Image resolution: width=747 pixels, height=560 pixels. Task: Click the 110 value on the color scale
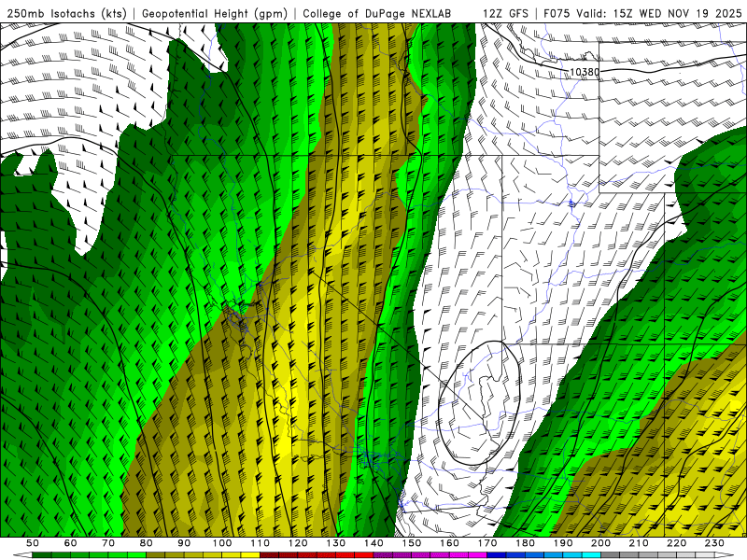[261, 543]
